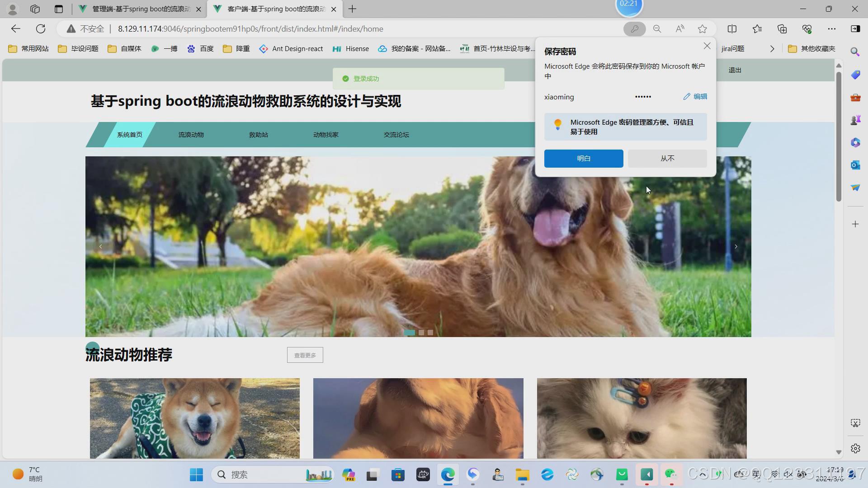Click the password key icon in address bar

[634, 28]
